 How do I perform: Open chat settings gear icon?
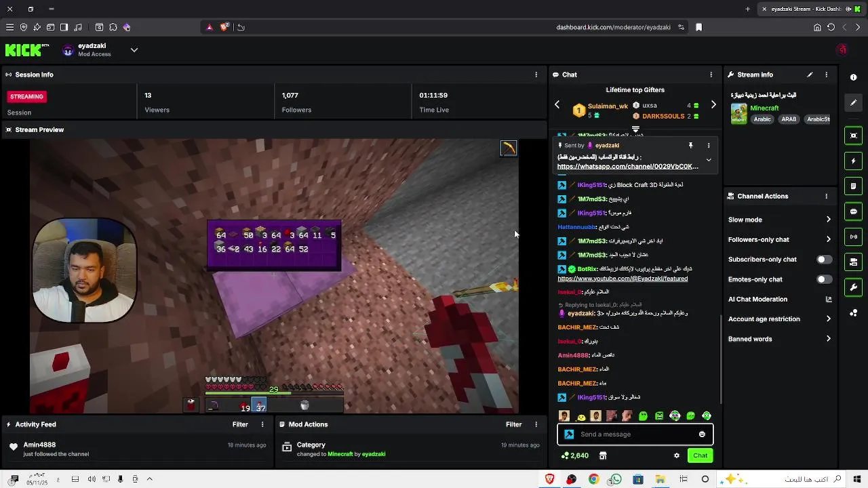[x=677, y=455]
